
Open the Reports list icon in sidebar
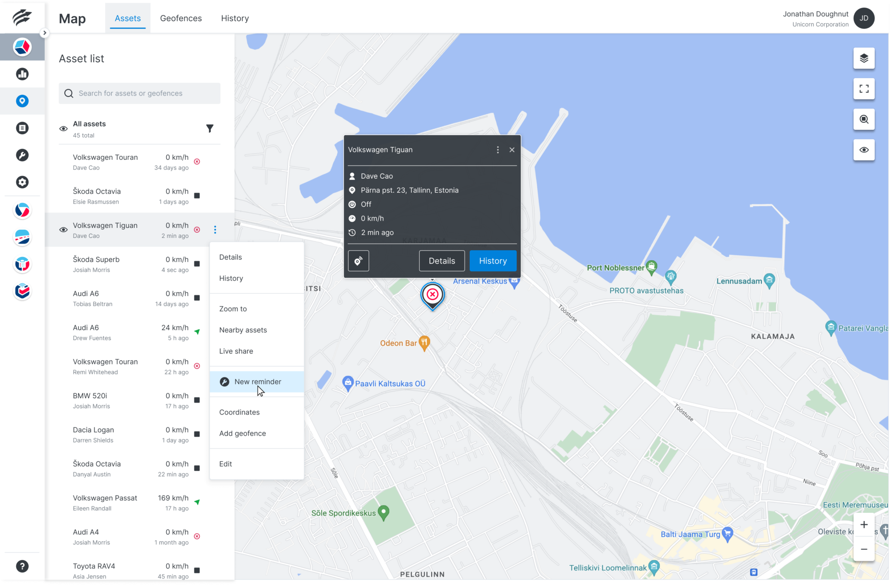22,128
